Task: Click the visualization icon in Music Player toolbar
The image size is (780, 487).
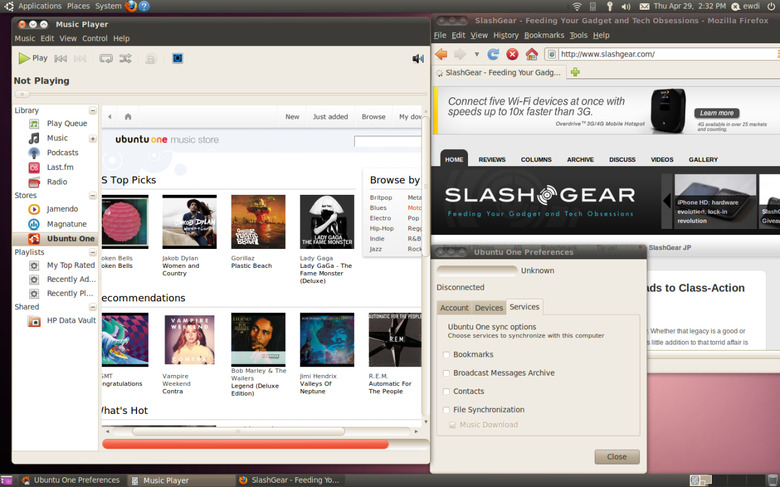Action: (178, 58)
